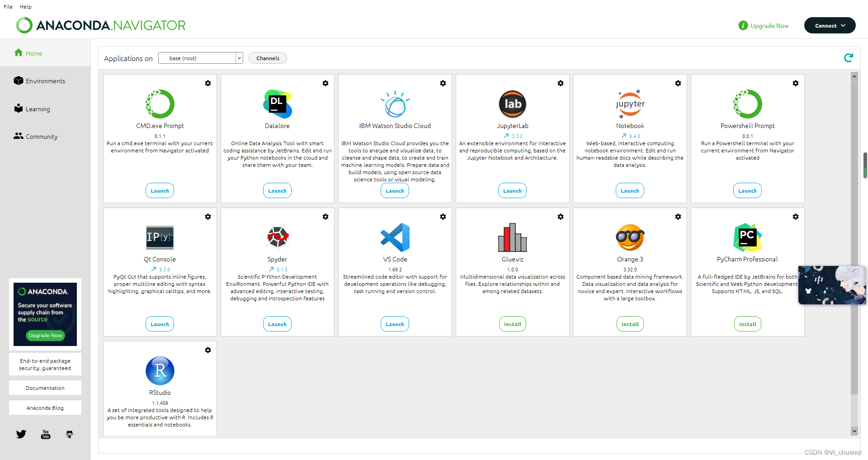Open the gear menu on Datalore card

click(x=325, y=83)
